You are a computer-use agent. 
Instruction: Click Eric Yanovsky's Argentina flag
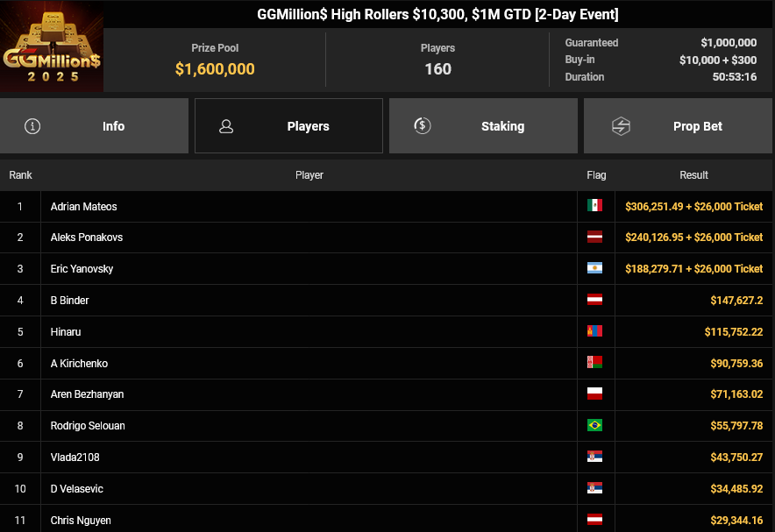tap(595, 269)
